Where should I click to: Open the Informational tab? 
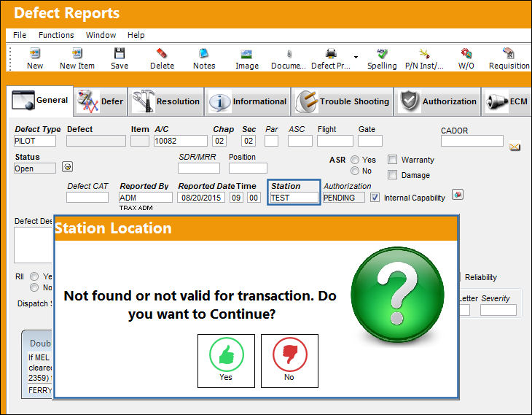248,101
